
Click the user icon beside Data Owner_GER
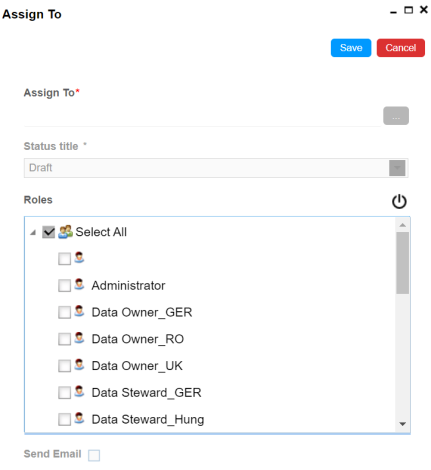[79, 311]
